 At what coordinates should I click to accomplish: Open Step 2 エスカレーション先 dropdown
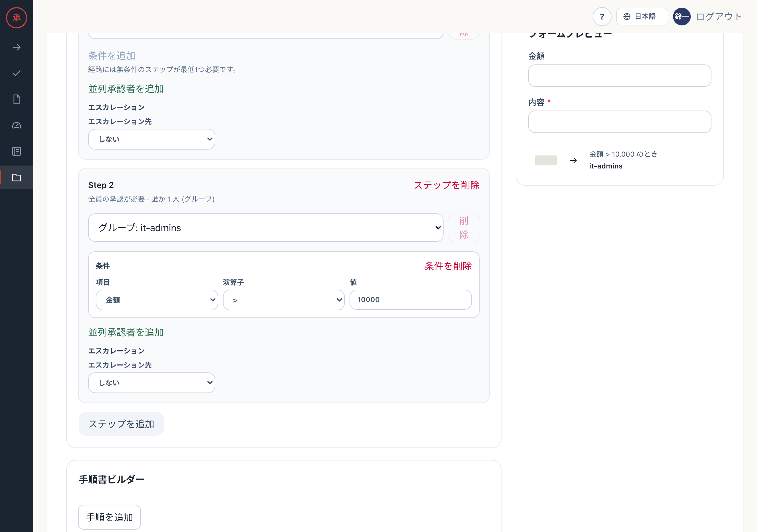point(152,382)
